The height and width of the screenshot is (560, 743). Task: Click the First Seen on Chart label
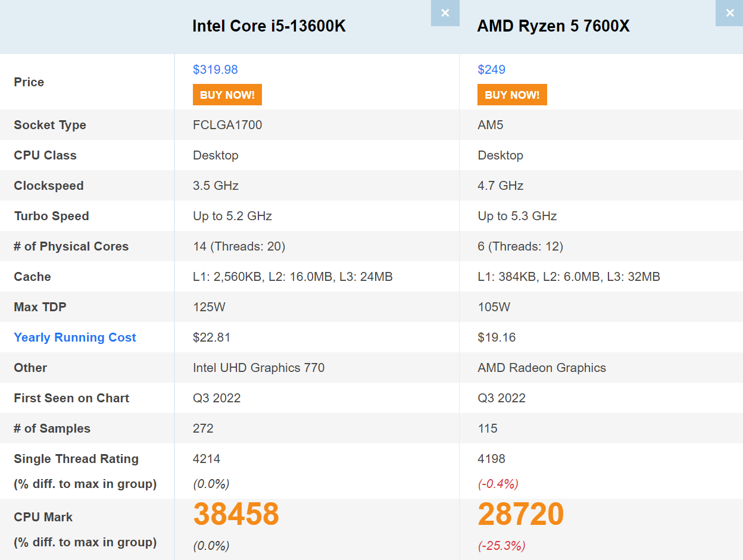click(x=71, y=398)
